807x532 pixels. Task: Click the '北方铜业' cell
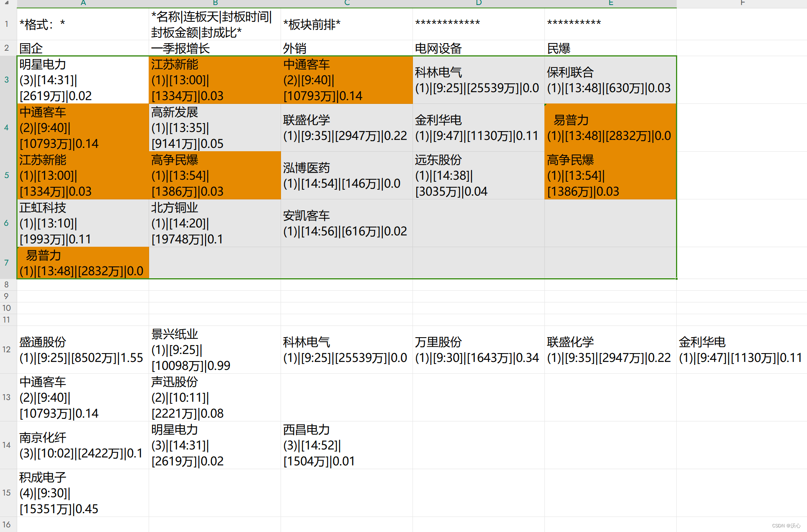[215, 223]
